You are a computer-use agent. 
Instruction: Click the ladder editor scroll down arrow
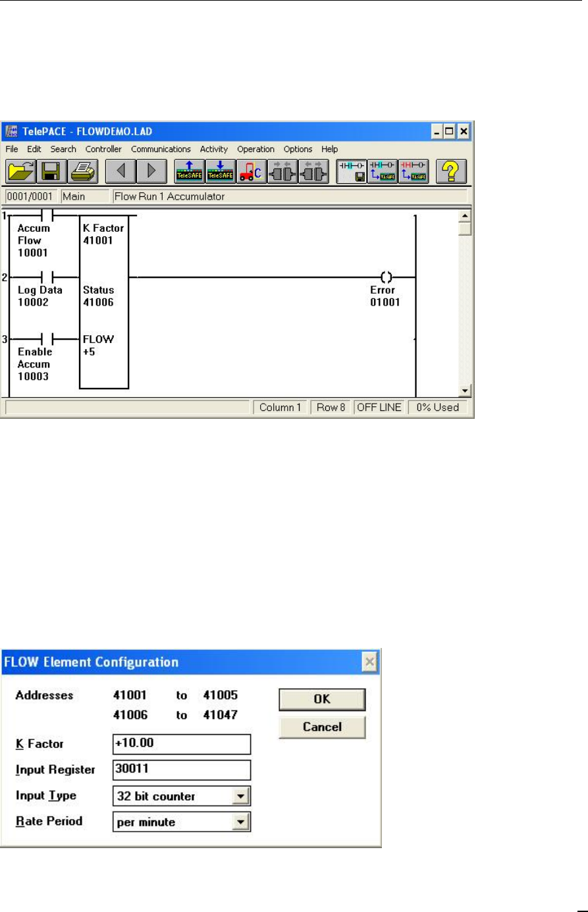pos(465,390)
